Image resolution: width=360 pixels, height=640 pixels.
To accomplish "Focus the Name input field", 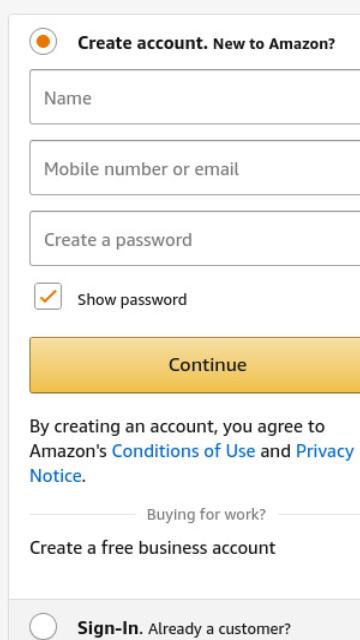I will 195,97.
